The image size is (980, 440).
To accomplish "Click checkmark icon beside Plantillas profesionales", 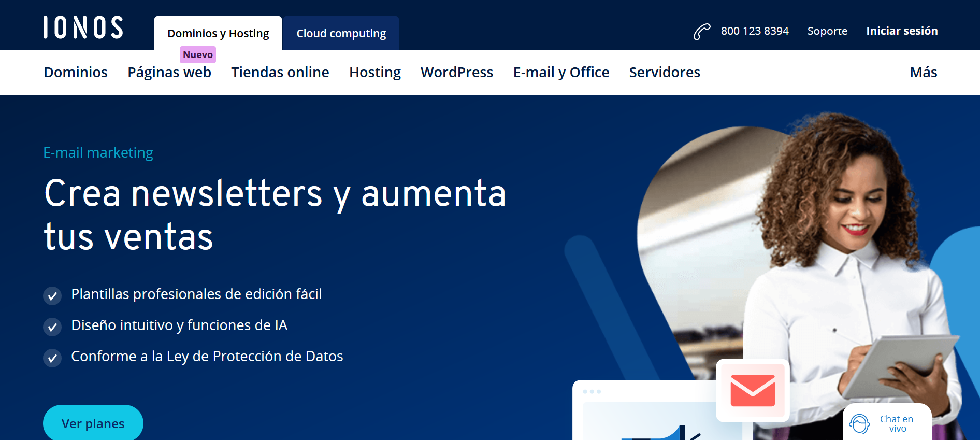I will [x=52, y=296].
